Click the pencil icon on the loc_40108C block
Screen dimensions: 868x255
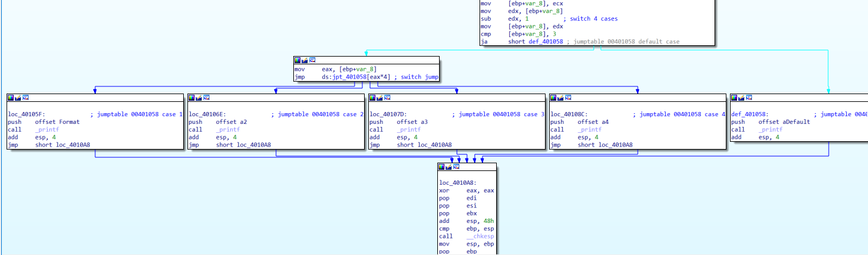point(561,97)
